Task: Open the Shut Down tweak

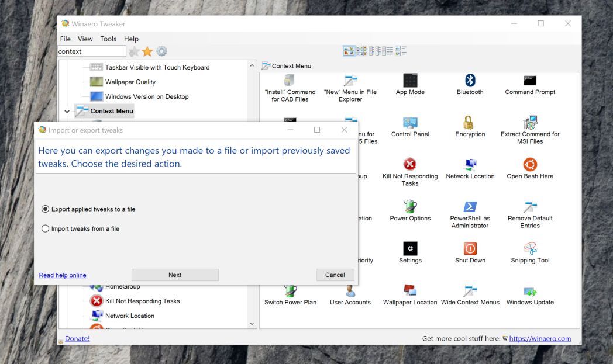Action: click(470, 252)
